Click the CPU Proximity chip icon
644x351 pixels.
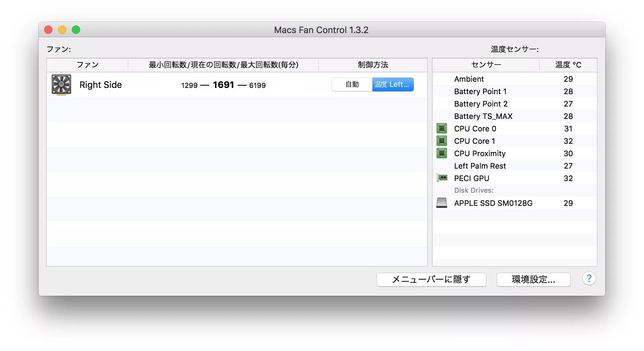[442, 153]
